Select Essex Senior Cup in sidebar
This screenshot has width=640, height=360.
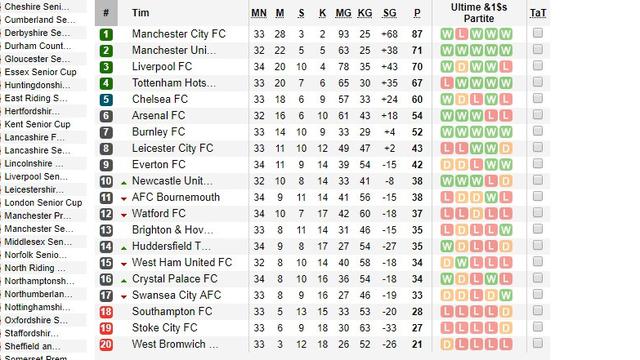point(40,72)
